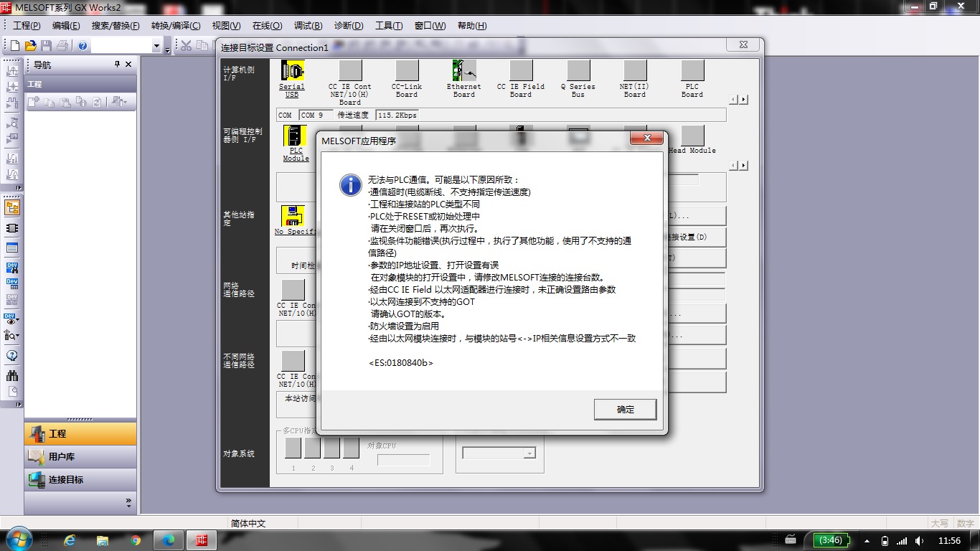Switch to the 用户库 navigation tab
The image size is (980, 551).
[80, 457]
